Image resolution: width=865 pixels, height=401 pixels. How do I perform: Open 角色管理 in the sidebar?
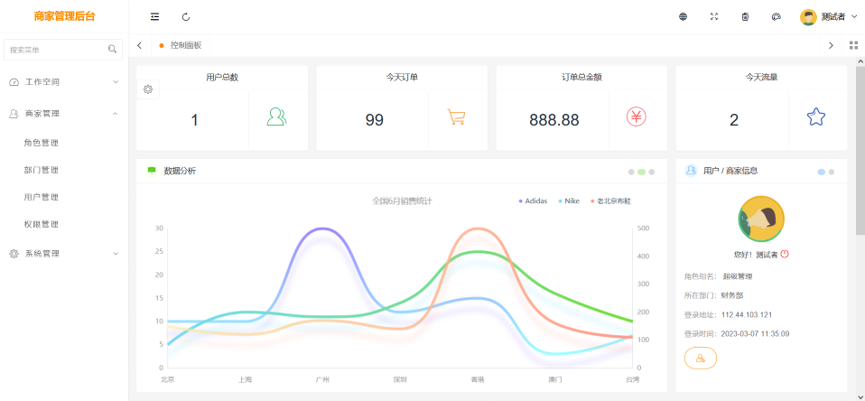[x=41, y=143]
